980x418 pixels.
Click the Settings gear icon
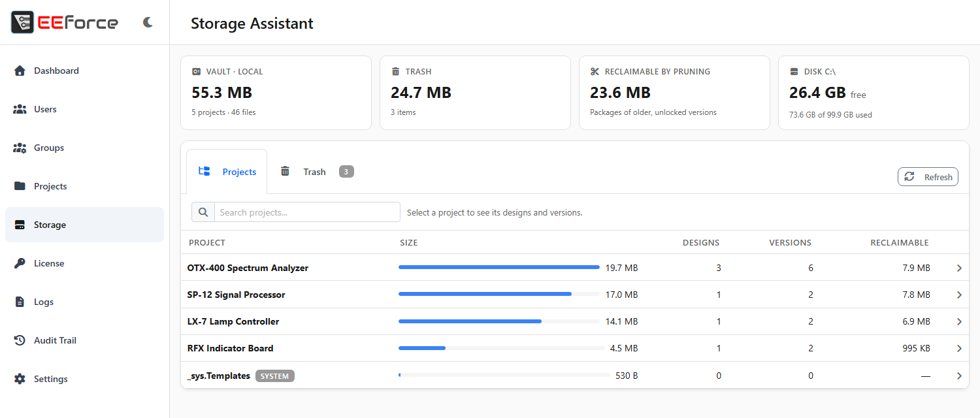20,379
